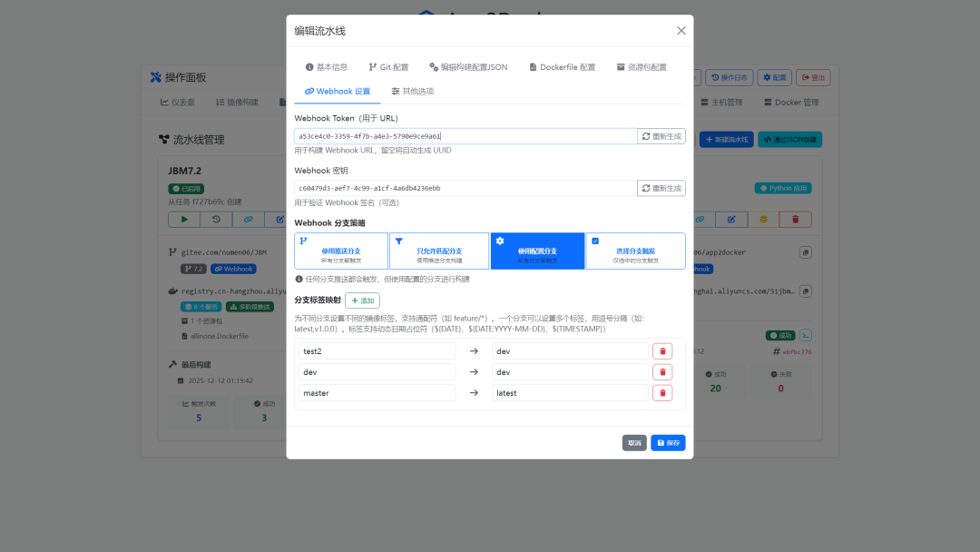Cancel editing with the 取消 button
The width and height of the screenshot is (980, 552).
click(633, 442)
